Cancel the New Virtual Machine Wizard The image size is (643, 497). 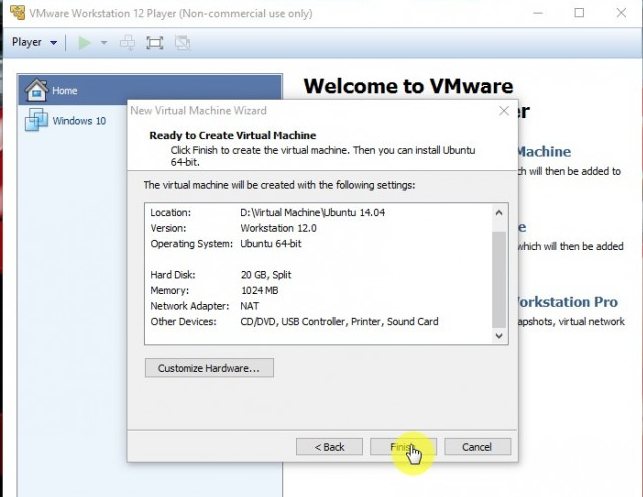[477, 447]
